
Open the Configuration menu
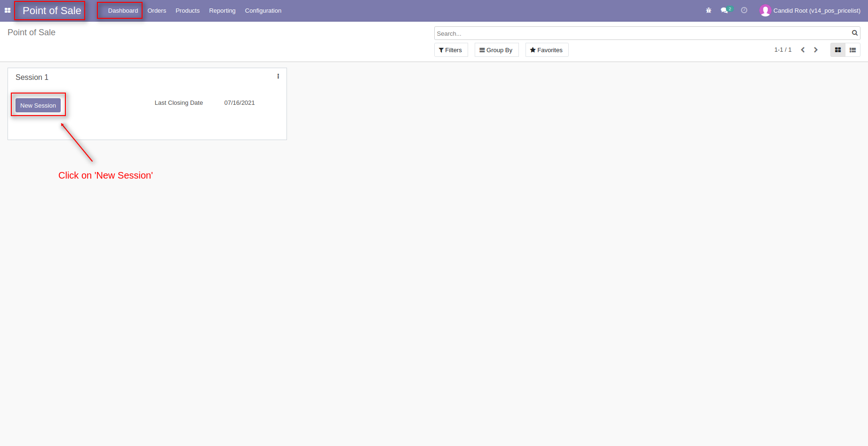click(263, 10)
